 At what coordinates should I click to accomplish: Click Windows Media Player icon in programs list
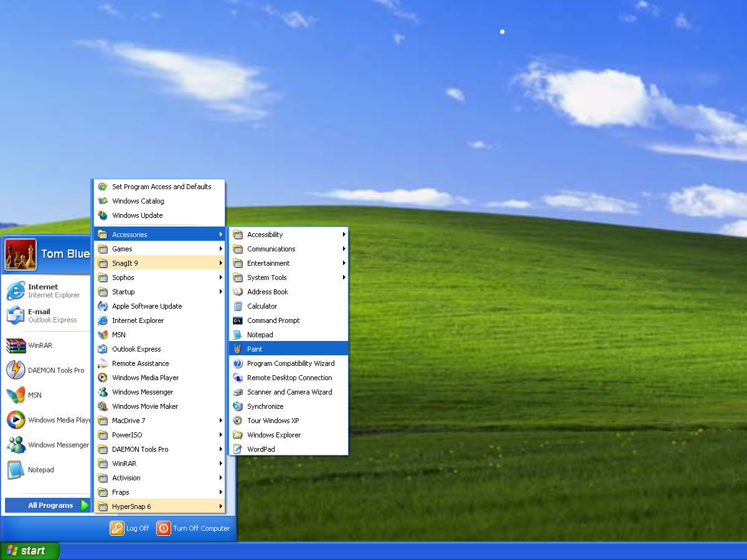point(103,378)
